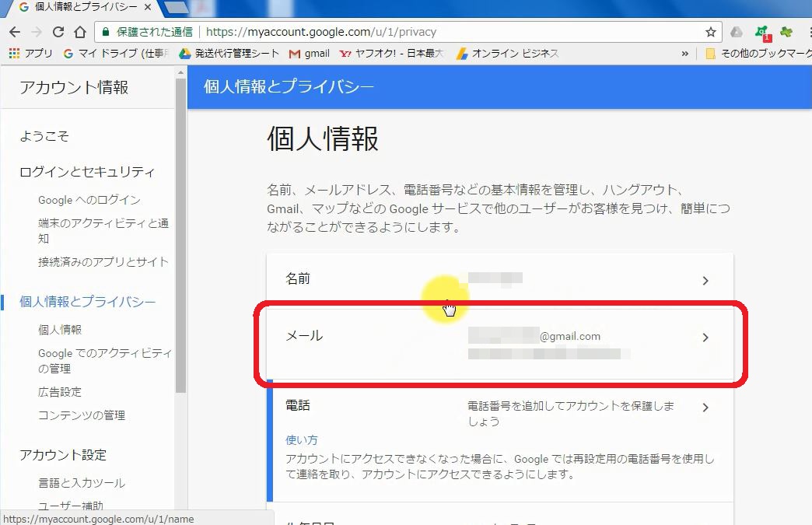Image resolution: width=812 pixels, height=525 pixels.
Task: Open the マイ ドライブ bookmark
Action: [x=115, y=54]
